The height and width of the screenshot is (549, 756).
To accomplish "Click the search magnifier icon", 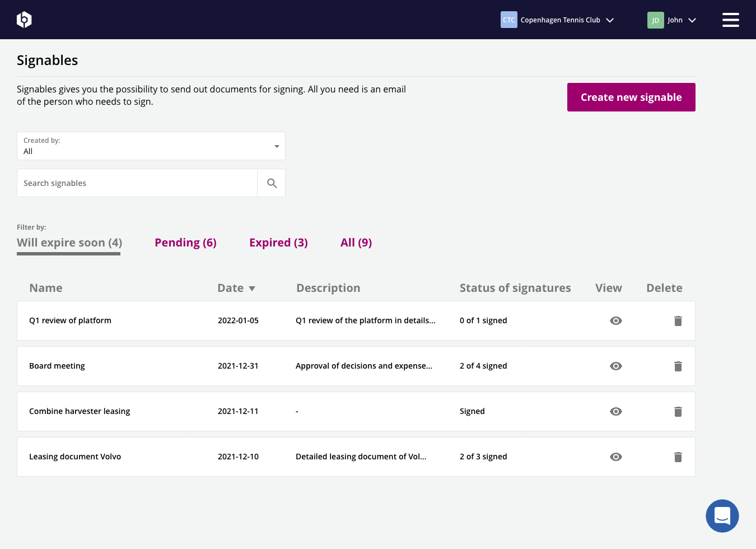I will (272, 183).
